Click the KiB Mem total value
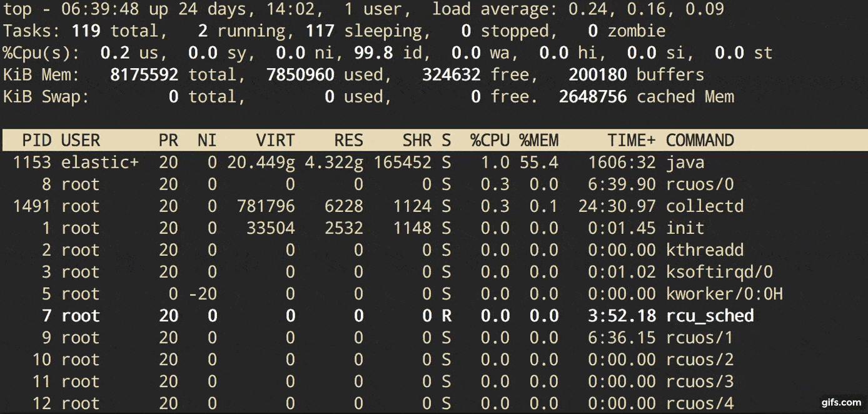868x414 pixels. 144,74
